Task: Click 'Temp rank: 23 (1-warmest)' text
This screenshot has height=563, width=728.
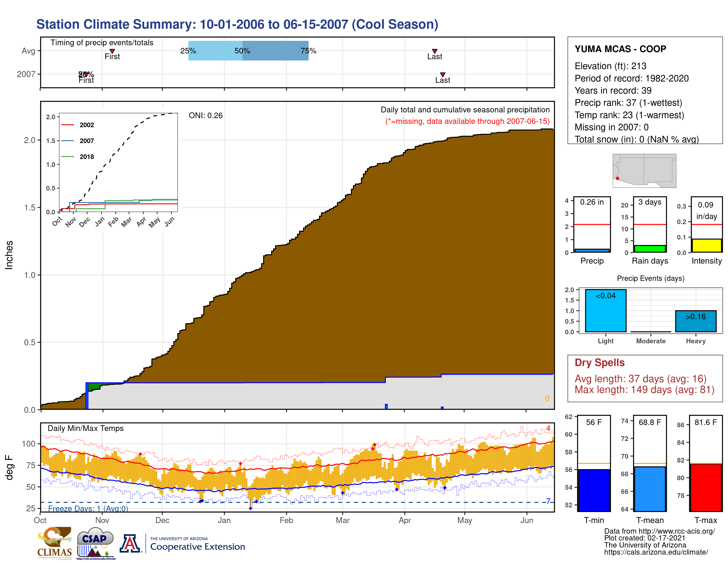Action: click(629, 115)
